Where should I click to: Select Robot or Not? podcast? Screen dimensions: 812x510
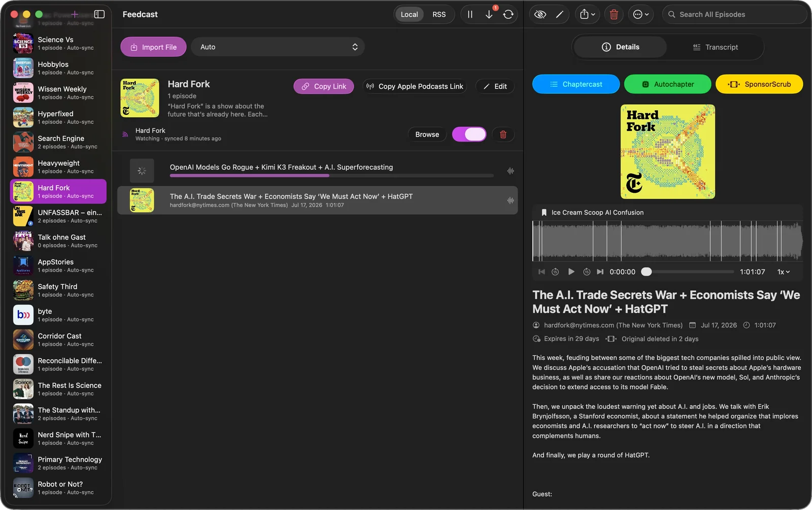click(x=58, y=488)
